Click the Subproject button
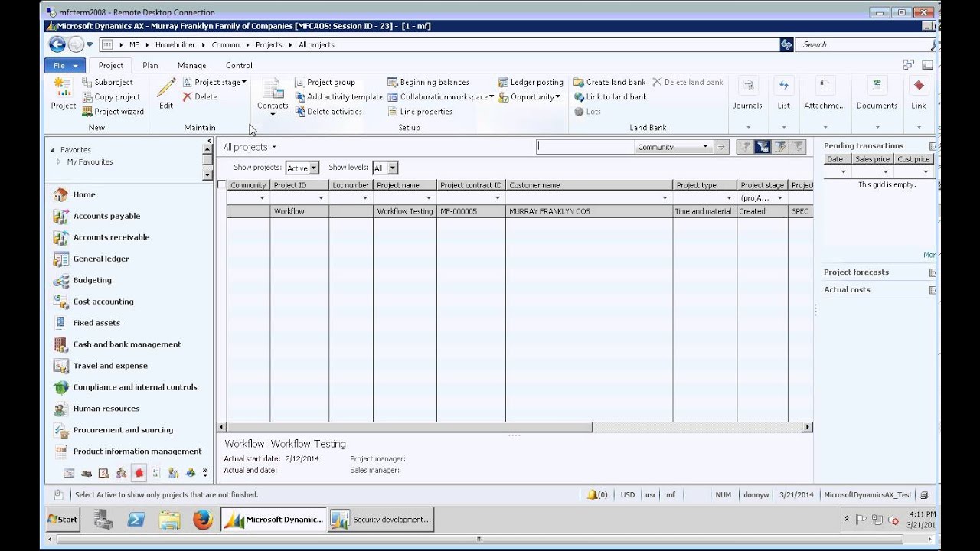980x551 pixels. [x=107, y=82]
